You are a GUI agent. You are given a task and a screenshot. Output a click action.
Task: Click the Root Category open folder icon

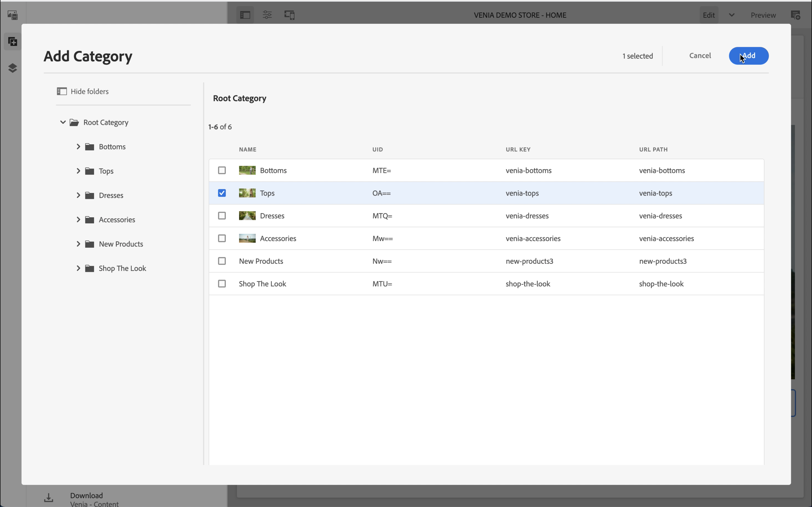tap(74, 122)
